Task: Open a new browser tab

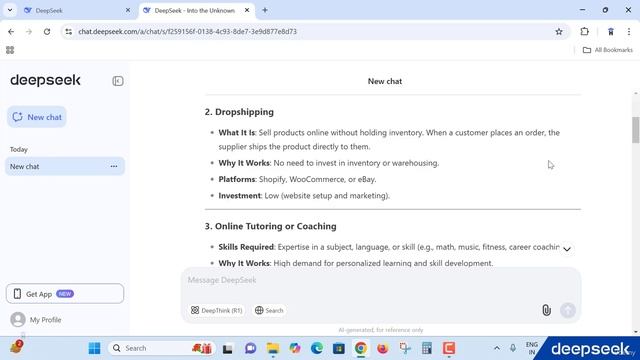Action: coord(265,10)
